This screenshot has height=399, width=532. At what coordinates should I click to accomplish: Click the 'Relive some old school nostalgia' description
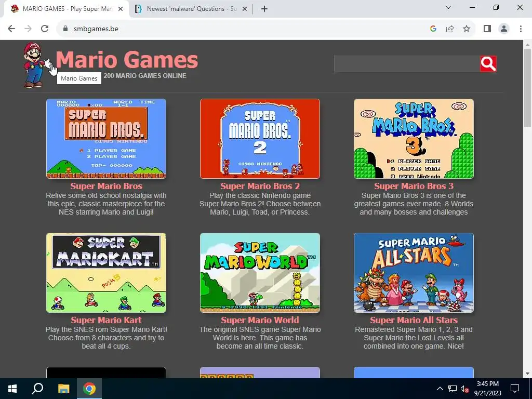(106, 204)
